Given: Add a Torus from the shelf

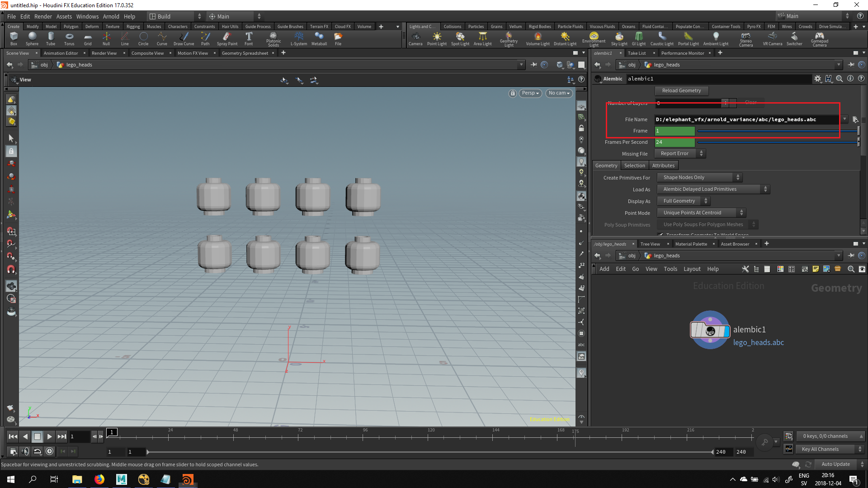Looking at the screenshot, I should pyautogui.click(x=69, y=39).
